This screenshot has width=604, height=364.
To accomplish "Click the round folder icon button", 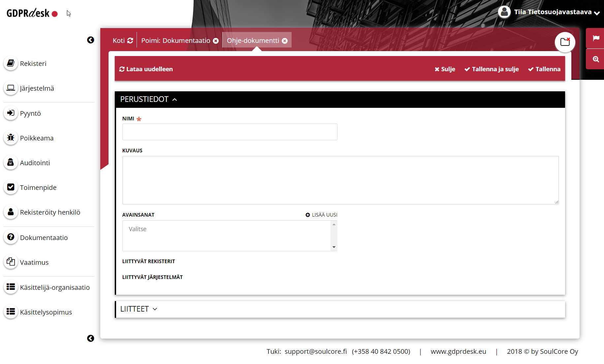I will point(565,42).
